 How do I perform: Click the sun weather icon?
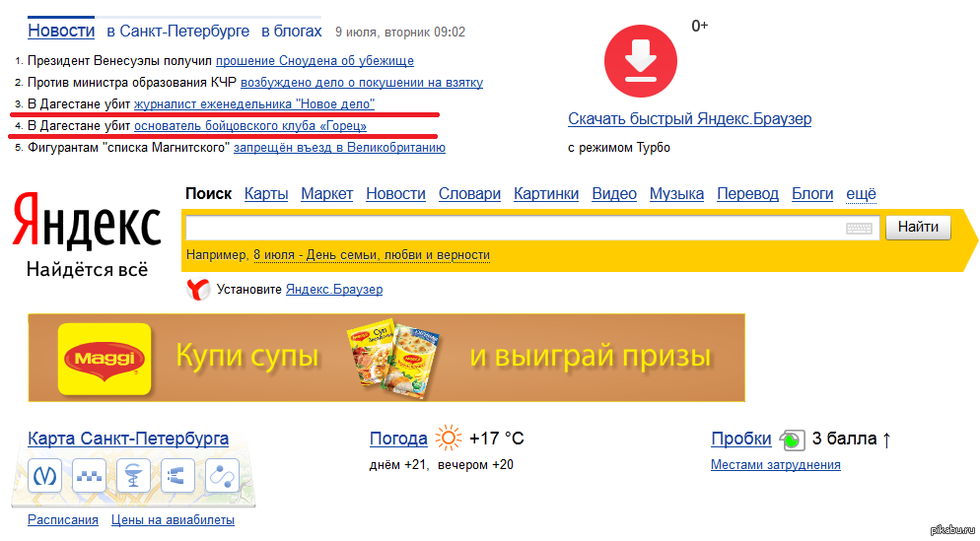tap(449, 439)
